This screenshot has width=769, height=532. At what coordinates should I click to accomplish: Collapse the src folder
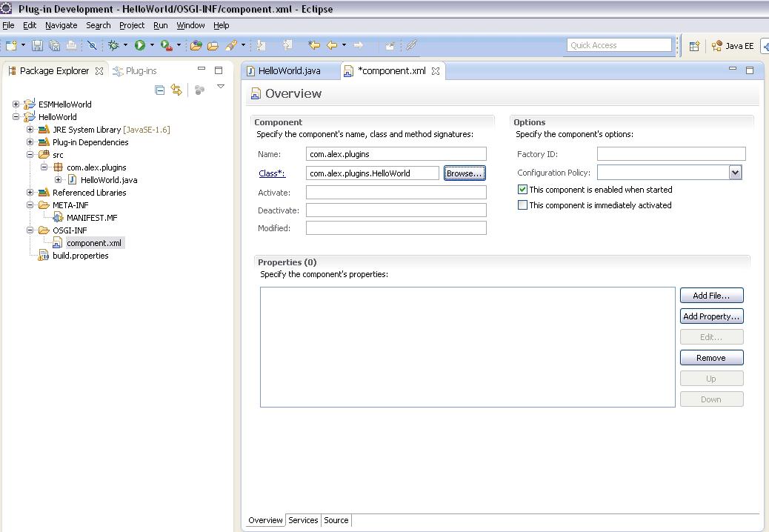[x=30, y=154]
